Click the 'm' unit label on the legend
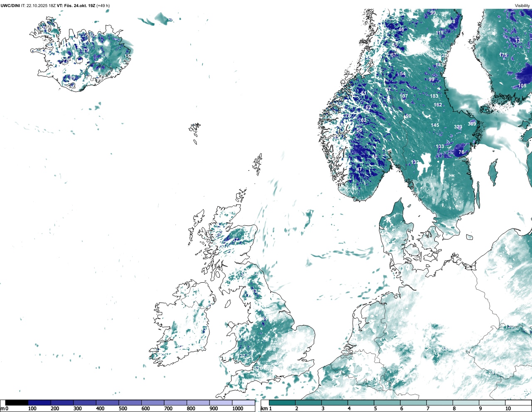 (x=2, y=409)
